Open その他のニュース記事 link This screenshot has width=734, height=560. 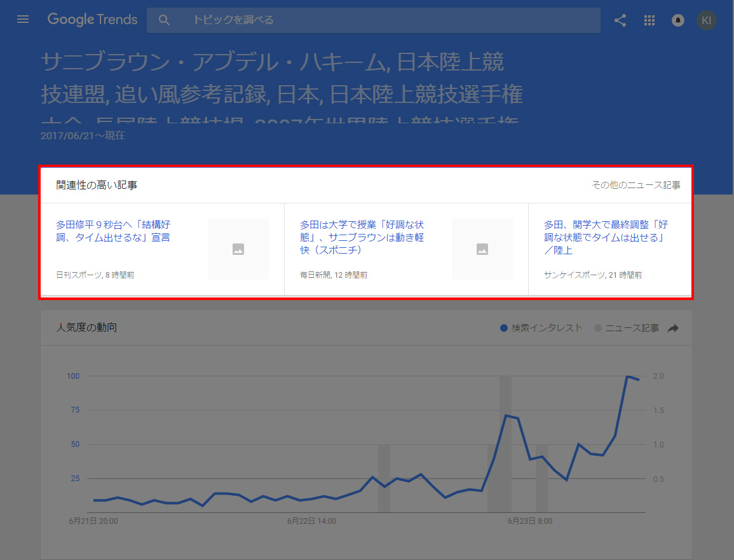pos(635,184)
